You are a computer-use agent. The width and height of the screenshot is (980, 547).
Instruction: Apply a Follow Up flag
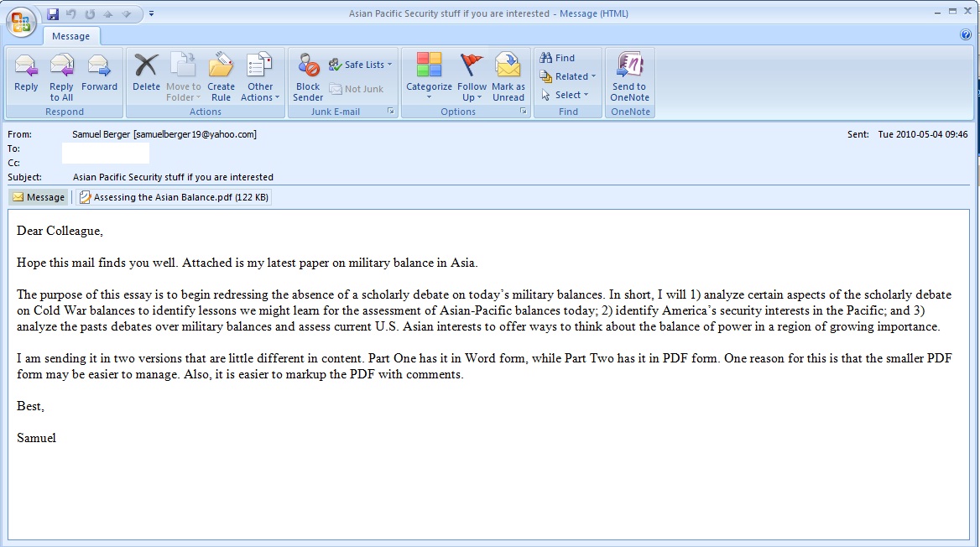(x=472, y=76)
